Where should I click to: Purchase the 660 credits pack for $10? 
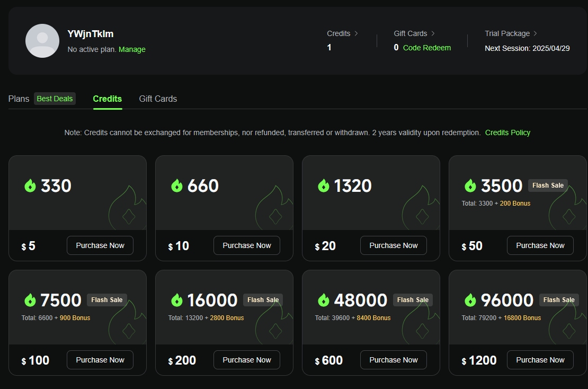click(x=247, y=245)
